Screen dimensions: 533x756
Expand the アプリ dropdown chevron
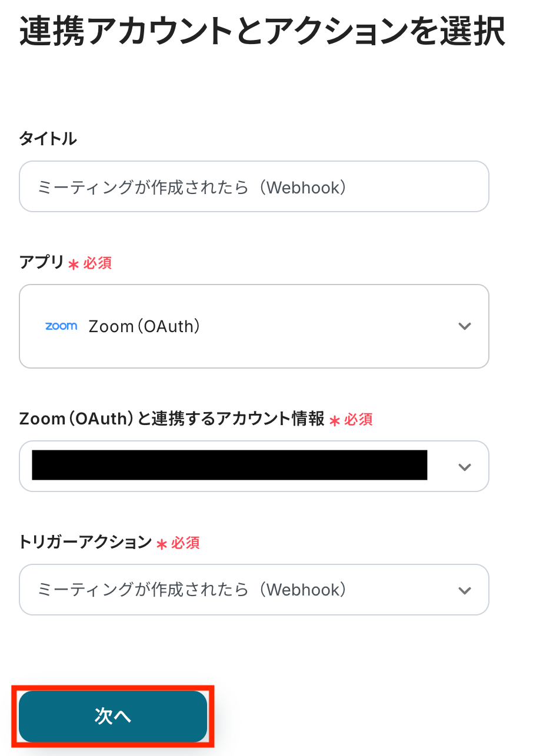pyautogui.click(x=465, y=326)
